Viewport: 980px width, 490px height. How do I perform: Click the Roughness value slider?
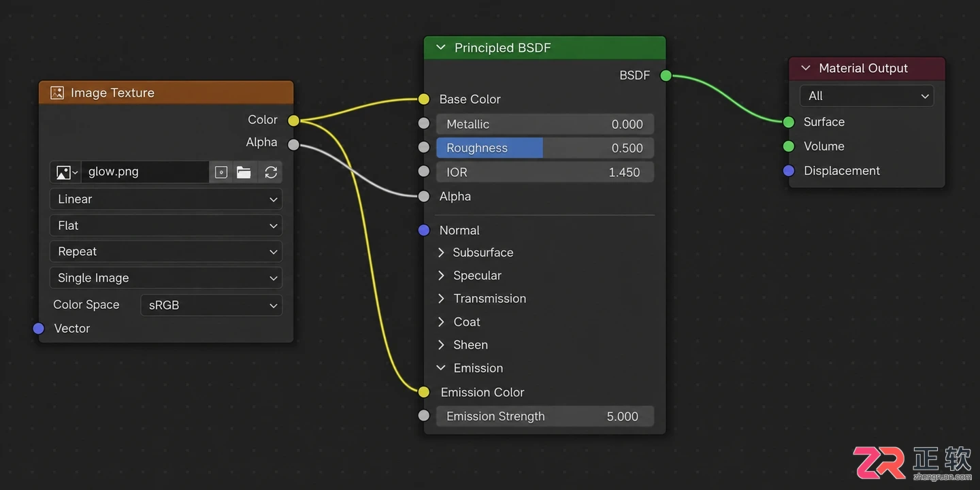(545, 148)
